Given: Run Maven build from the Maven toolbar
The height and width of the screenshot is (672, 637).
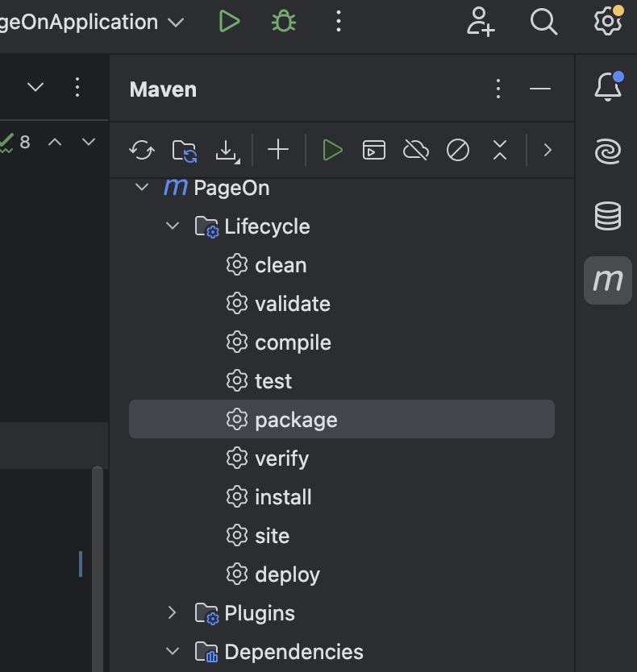Looking at the screenshot, I should [332, 150].
